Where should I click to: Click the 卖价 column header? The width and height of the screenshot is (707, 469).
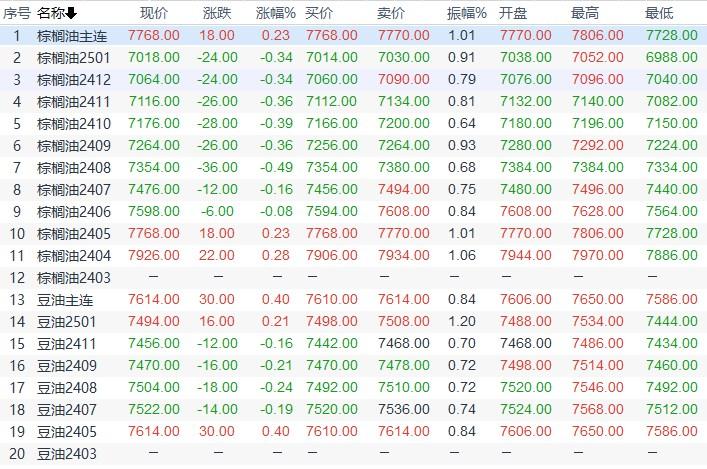pos(391,13)
